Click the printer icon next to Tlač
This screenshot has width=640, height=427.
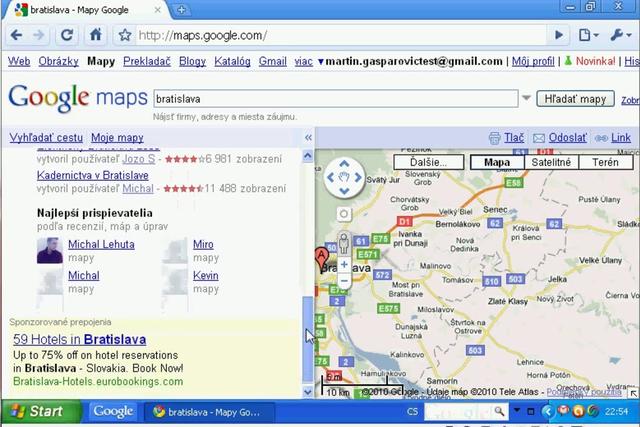tap(494, 138)
